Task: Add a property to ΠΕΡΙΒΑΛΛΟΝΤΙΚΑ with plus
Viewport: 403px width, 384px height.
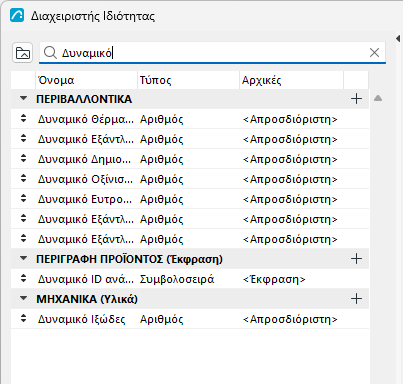Action: 356,99
